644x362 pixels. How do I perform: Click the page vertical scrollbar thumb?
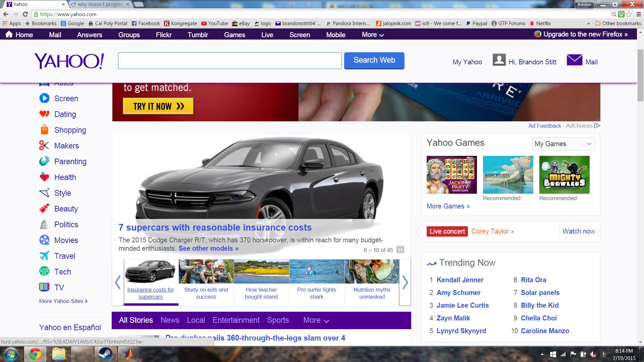coord(640,75)
